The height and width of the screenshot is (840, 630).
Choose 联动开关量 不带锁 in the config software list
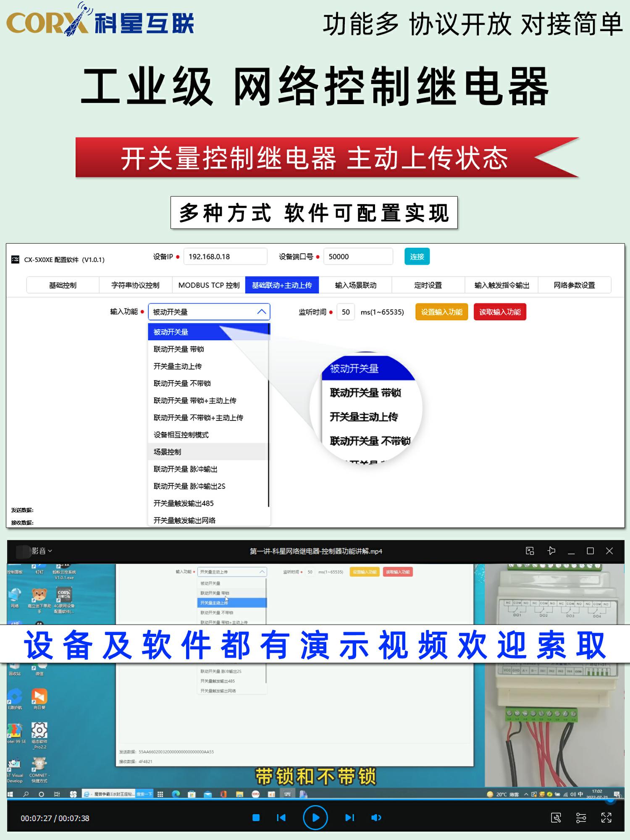(x=209, y=383)
